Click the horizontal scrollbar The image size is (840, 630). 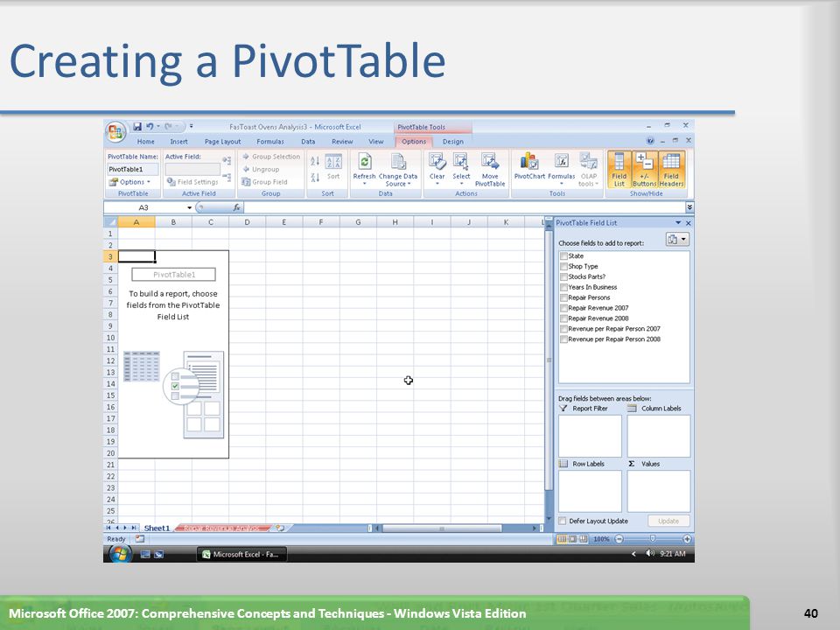click(x=442, y=528)
